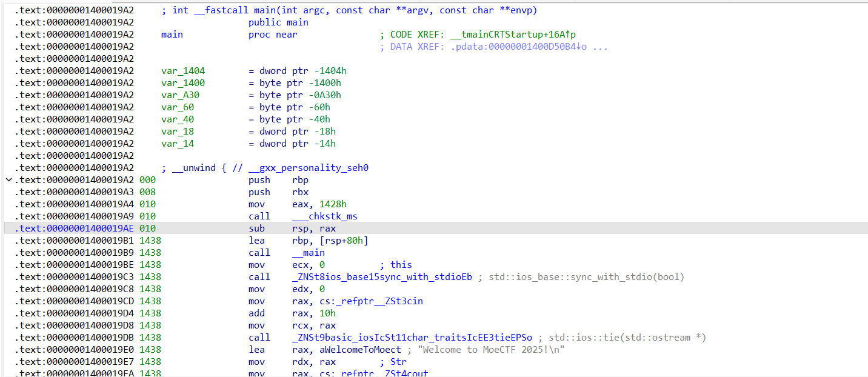Click the std::ios::tie(std::ostream *) comment
This screenshot has width=868, height=377.
pyautogui.click(x=622, y=338)
